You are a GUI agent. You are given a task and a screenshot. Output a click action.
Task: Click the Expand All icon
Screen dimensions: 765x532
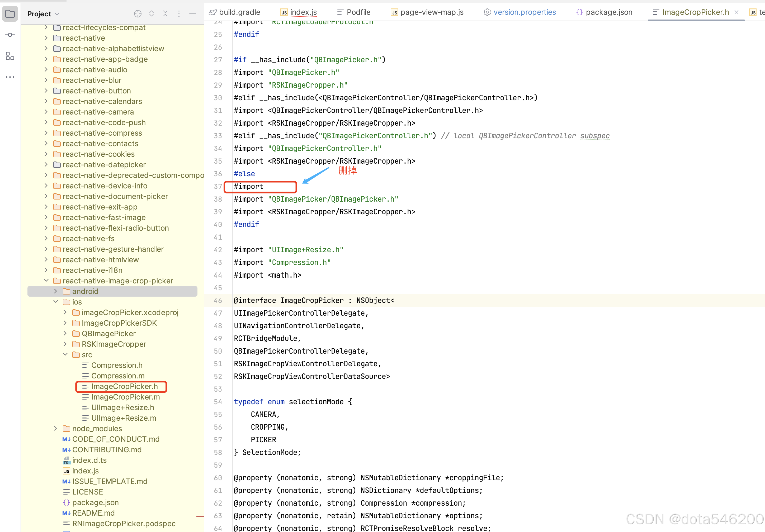[152, 14]
